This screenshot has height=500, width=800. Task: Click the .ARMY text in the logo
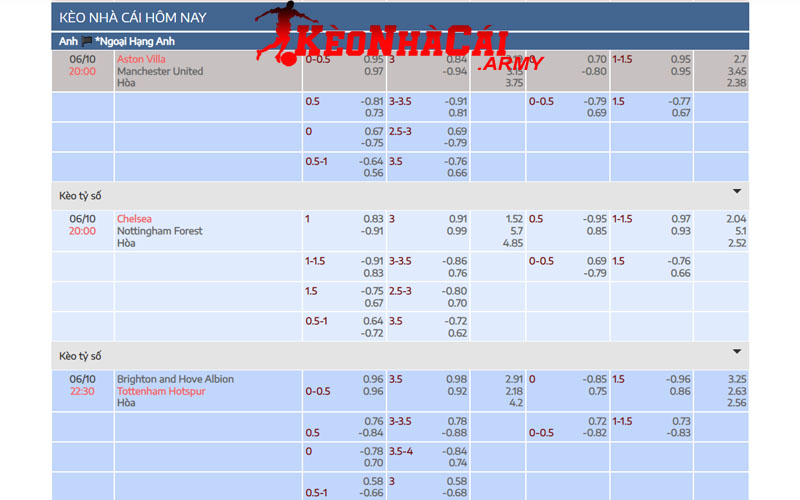click(x=511, y=64)
